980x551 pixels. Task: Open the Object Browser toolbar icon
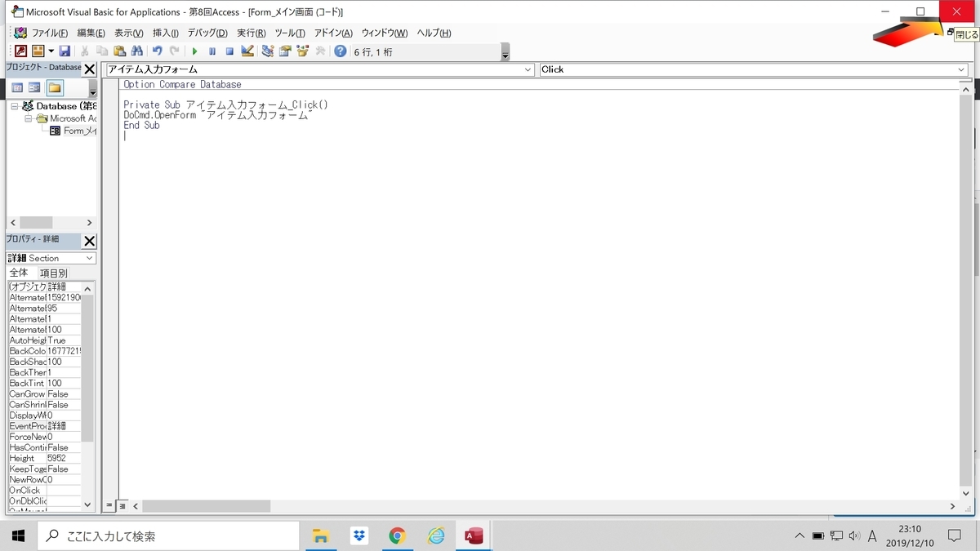tap(302, 51)
